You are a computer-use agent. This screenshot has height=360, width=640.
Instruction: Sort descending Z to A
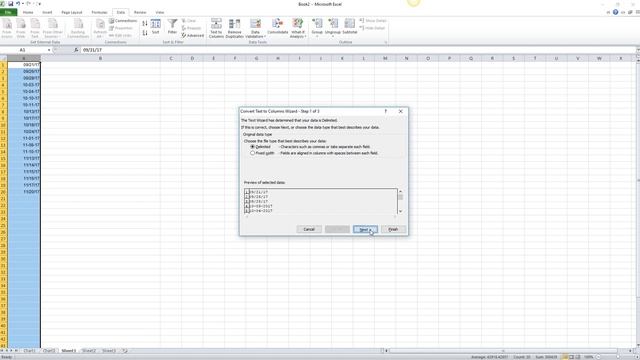click(145, 33)
